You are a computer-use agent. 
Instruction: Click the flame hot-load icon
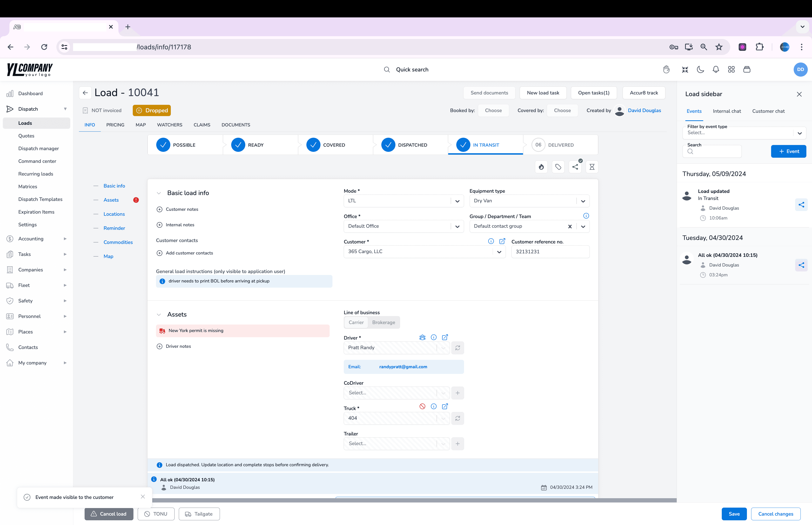(x=541, y=167)
